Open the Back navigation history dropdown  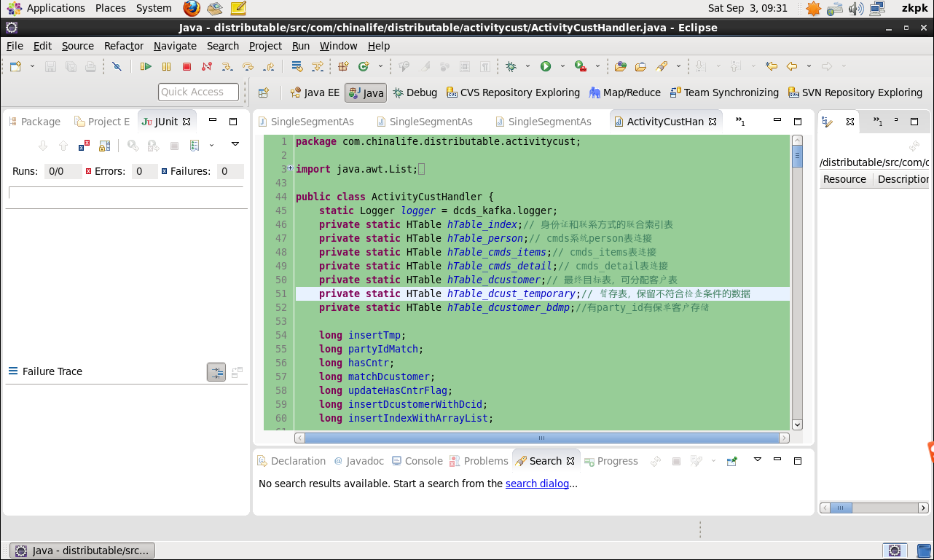[x=809, y=66]
